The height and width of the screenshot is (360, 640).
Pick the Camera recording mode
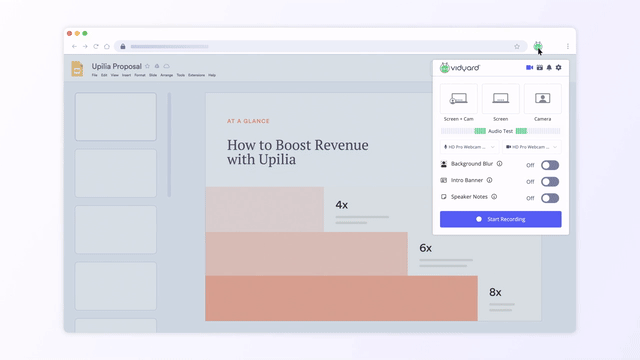(542, 99)
